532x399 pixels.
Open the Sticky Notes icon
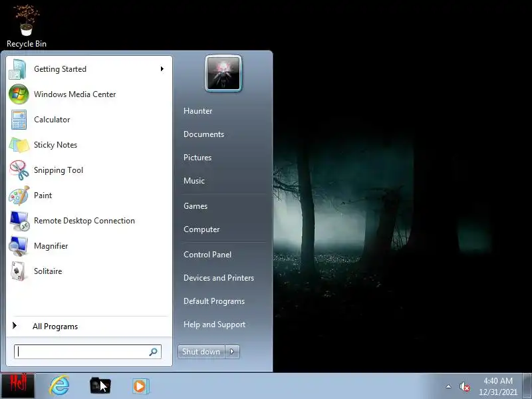click(19, 145)
